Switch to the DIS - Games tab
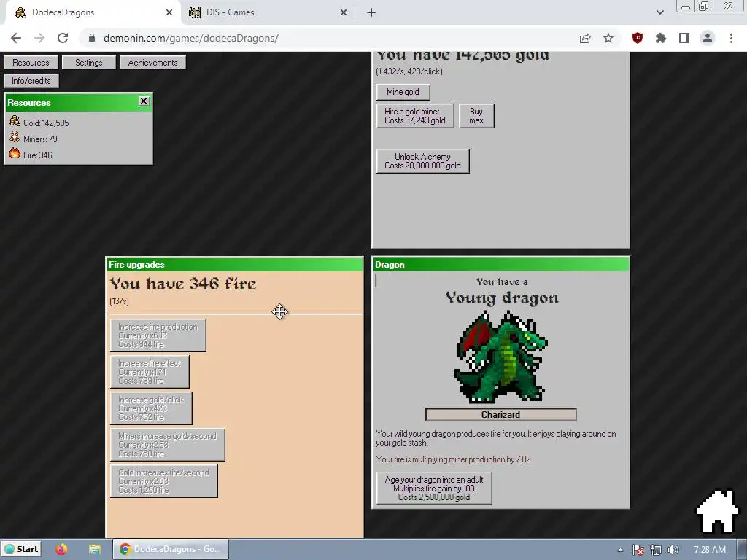Image resolution: width=747 pixels, height=560 pixels. [x=267, y=12]
